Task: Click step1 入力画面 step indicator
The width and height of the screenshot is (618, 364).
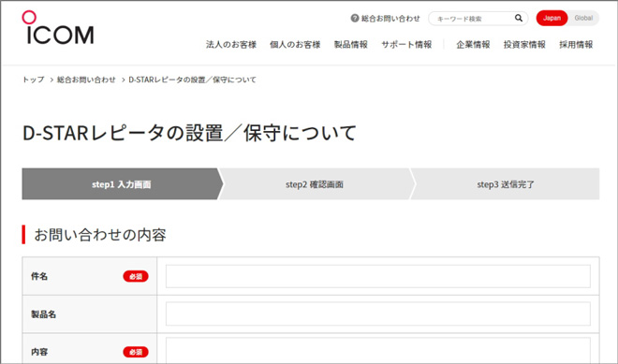Action: 122,184
